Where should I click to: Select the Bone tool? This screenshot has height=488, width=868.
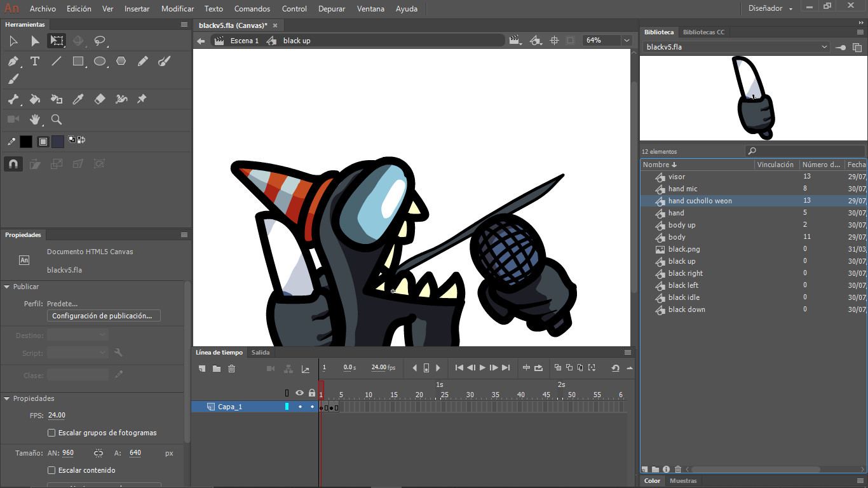coord(13,99)
